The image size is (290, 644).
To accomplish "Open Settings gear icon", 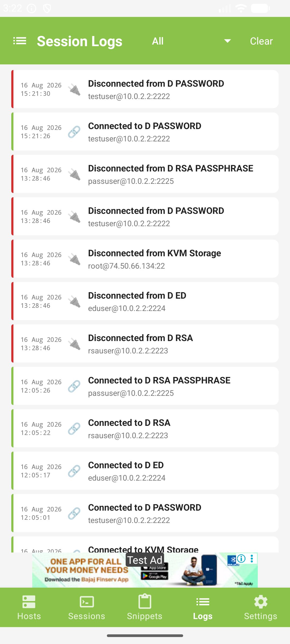I will (x=261, y=602).
